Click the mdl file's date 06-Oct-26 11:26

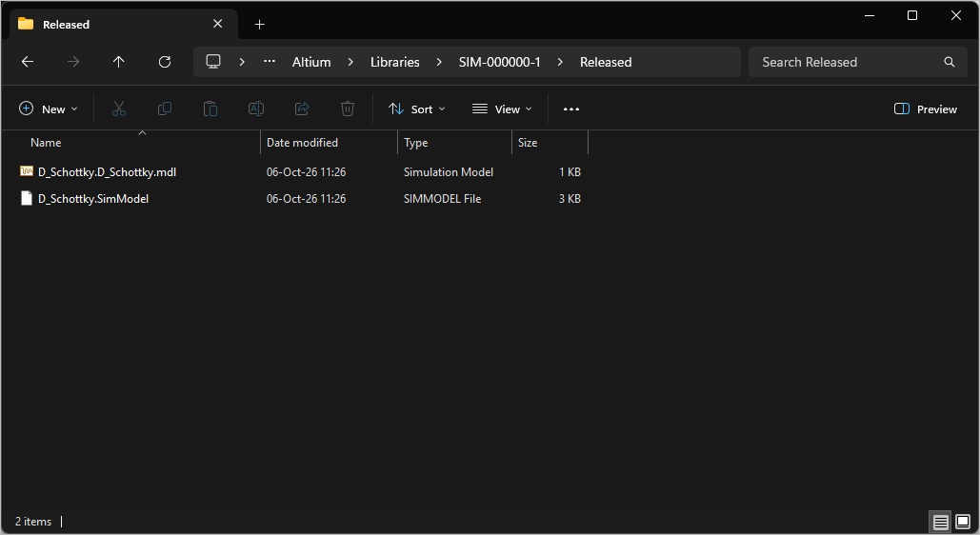click(x=306, y=172)
